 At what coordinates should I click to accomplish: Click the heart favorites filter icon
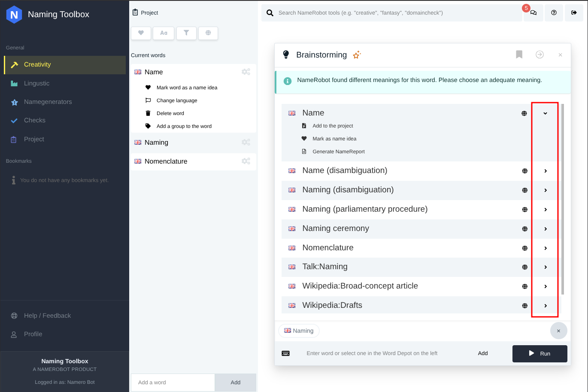141,33
